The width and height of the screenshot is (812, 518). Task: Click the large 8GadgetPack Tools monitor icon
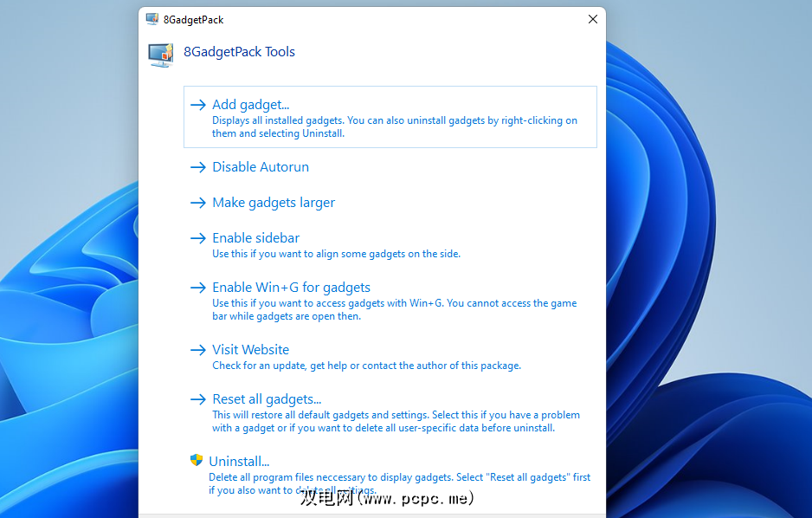(x=161, y=55)
